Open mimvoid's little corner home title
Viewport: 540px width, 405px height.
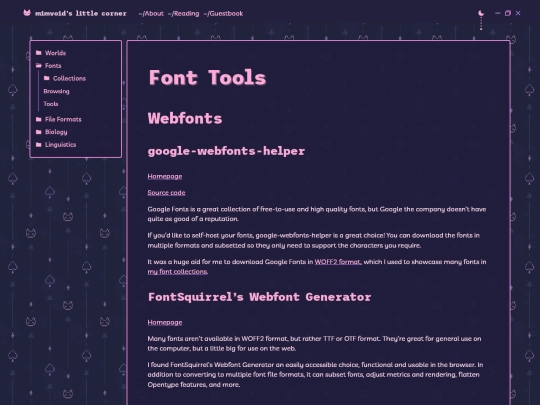point(81,13)
